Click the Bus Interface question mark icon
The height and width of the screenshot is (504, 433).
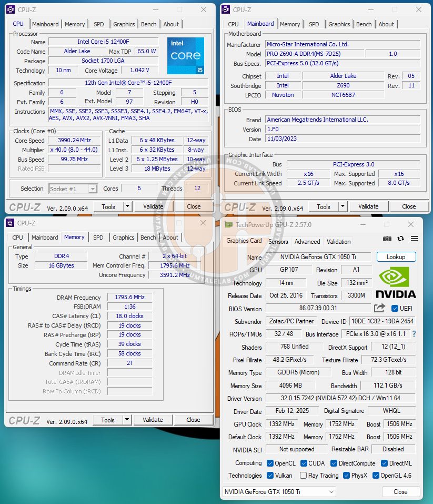(414, 334)
